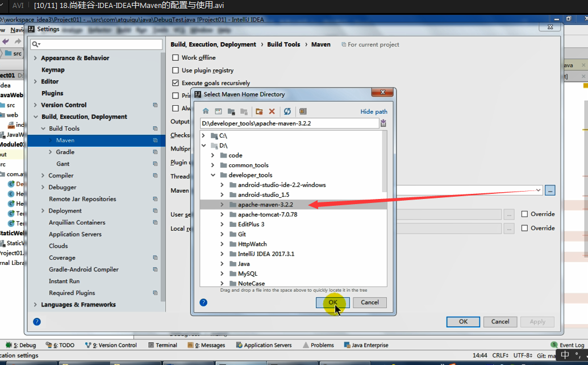Viewport: 588px width, 365px height.
Task: Click per-project icon next to Maven row
Action: pos(155,140)
